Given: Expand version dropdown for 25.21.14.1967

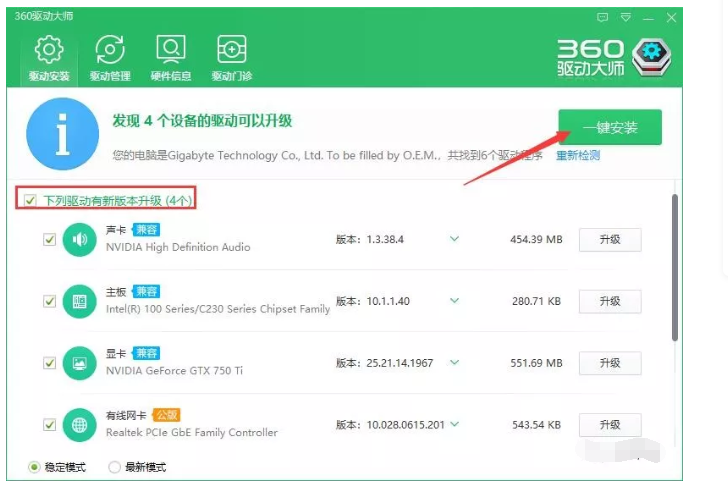Looking at the screenshot, I should click(455, 362).
